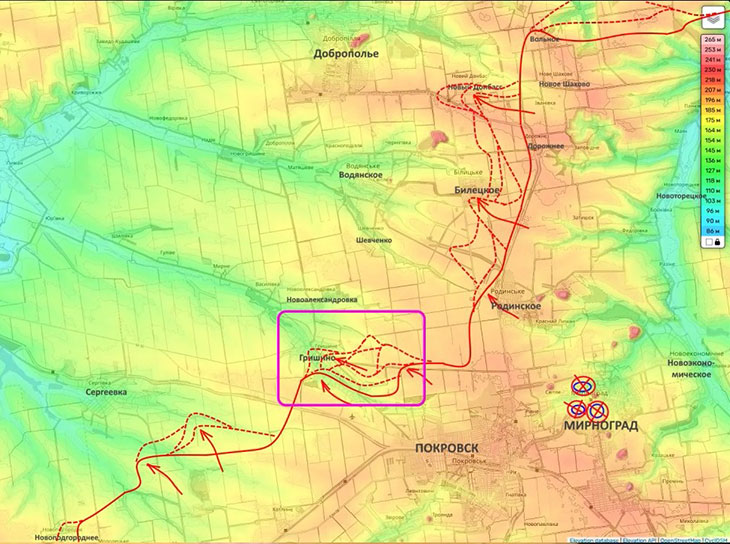This screenshot has height=544, width=730.
Task: Click the Гришино label inside the magenta box
Action: pyautogui.click(x=315, y=357)
